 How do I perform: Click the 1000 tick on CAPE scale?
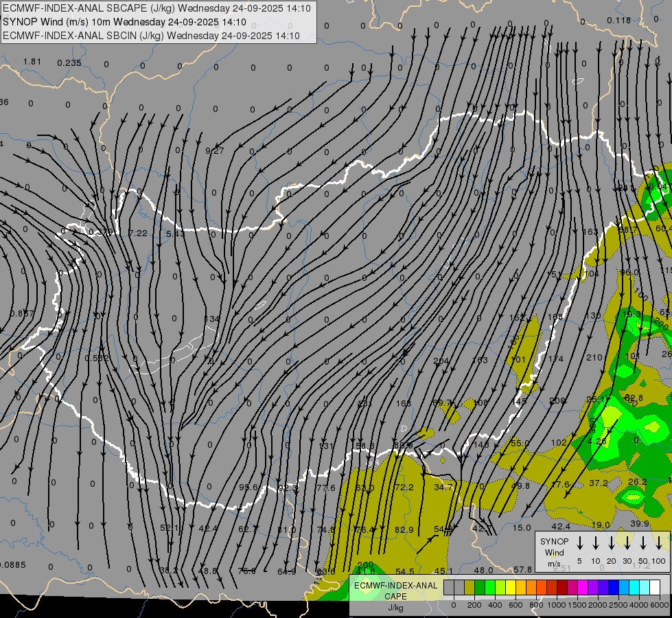tap(556, 605)
